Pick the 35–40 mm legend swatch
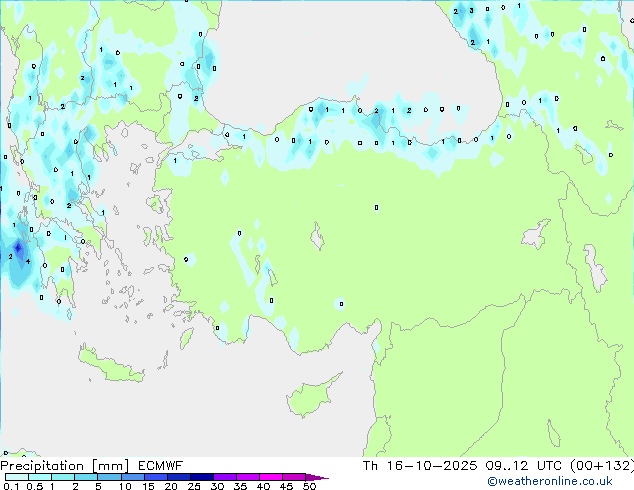Viewport: 634px width, 490px height. [x=248, y=477]
